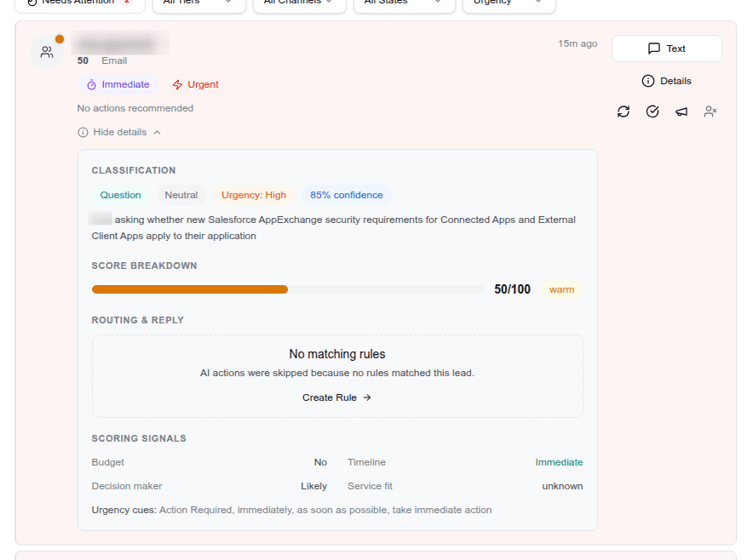Mark the lead as done via checkmark icon
The height and width of the screenshot is (560, 753).
[652, 111]
